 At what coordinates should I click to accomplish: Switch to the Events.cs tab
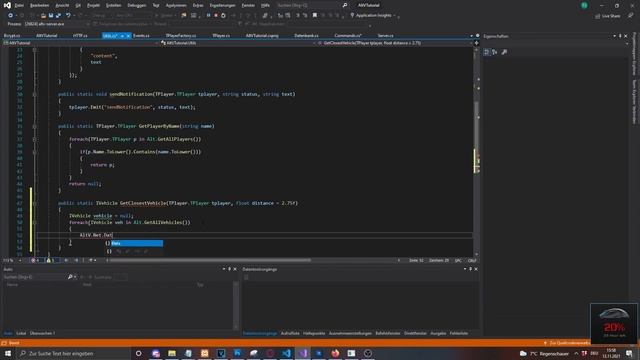click(x=141, y=36)
